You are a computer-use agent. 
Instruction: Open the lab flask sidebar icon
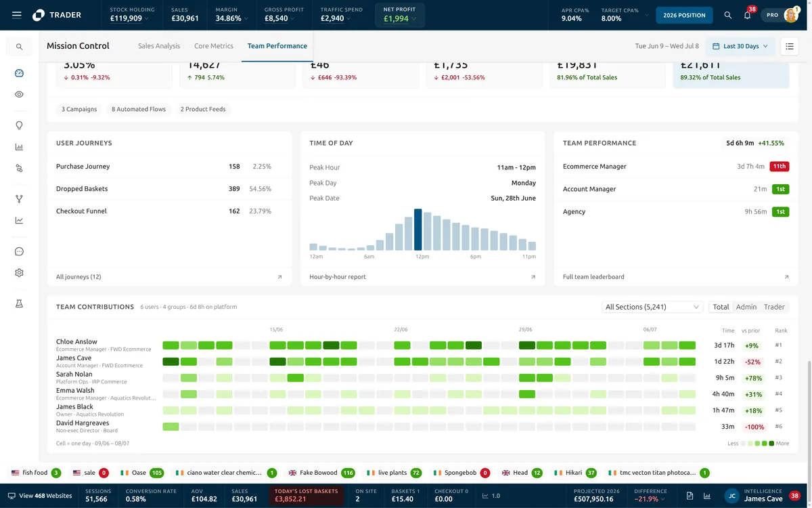(x=19, y=304)
